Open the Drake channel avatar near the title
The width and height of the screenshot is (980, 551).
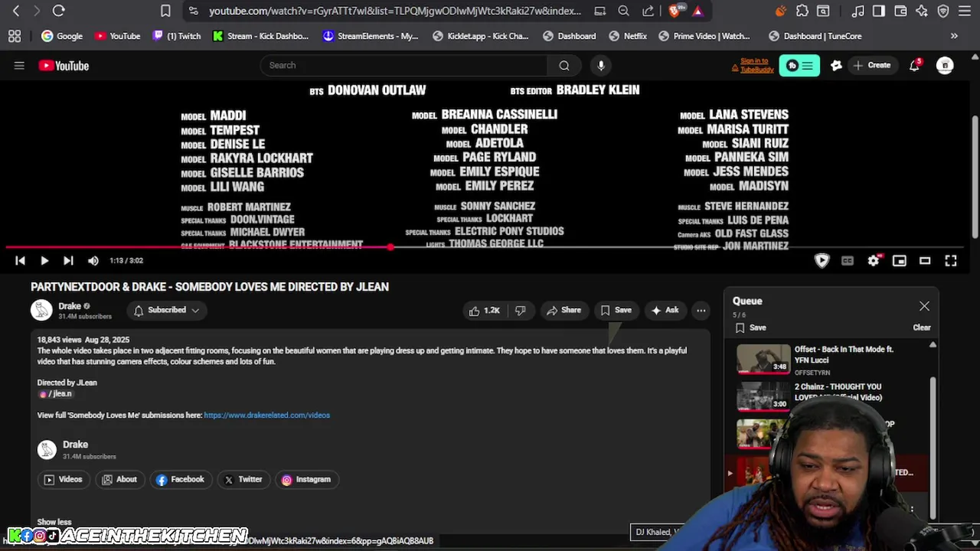click(41, 310)
